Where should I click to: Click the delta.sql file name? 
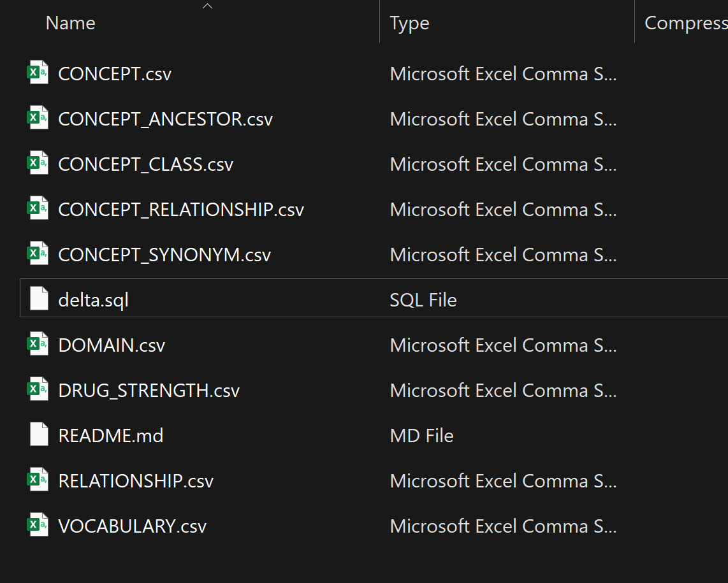(x=93, y=300)
